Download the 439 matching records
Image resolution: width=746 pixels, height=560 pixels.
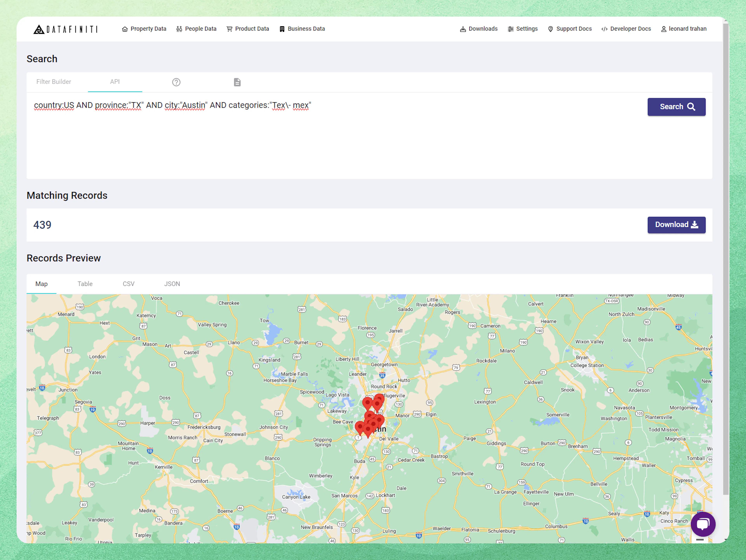[x=676, y=225]
